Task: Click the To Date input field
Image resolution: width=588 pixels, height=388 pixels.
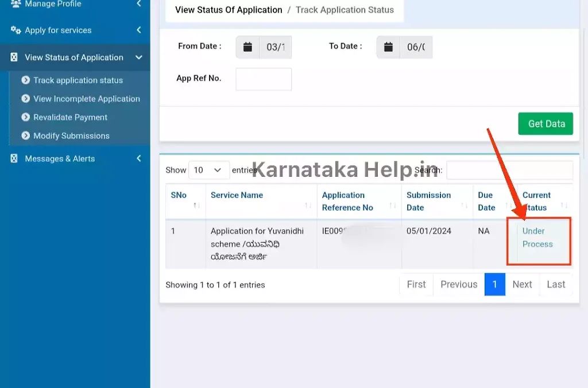Action: [416, 47]
